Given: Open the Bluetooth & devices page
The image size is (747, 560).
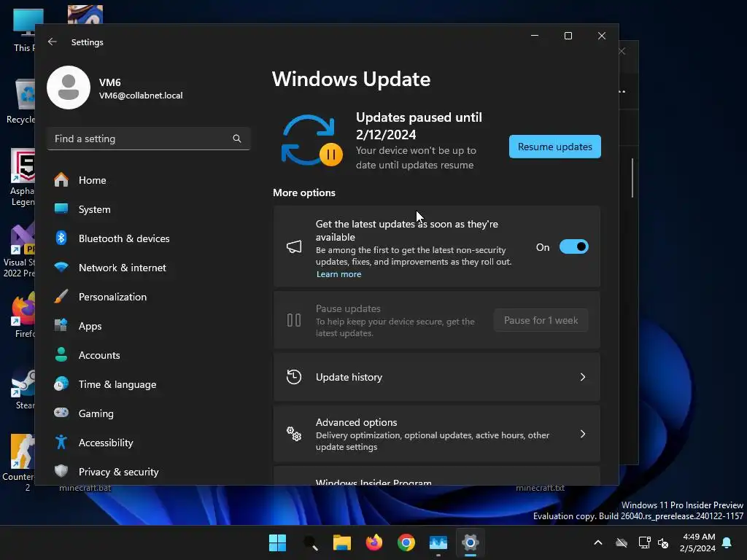Looking at the screenshot, I should coord(124,238).
